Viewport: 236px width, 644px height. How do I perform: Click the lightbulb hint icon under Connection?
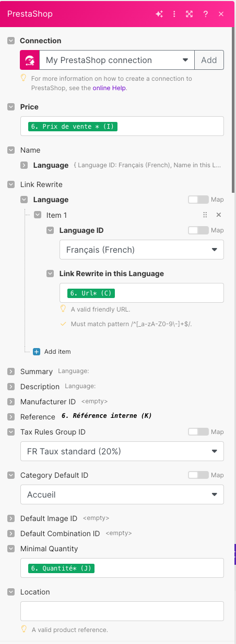[23, 79]
